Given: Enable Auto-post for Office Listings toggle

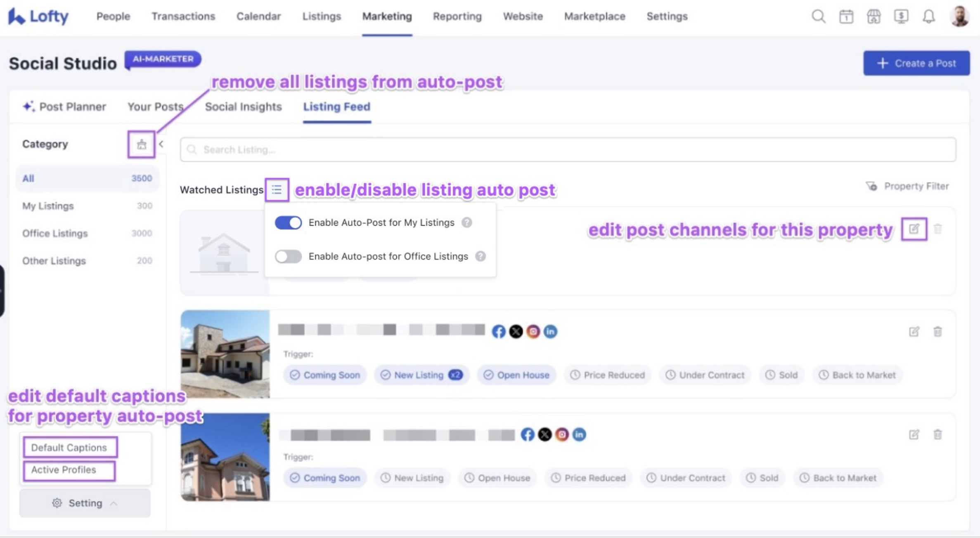Looking at the screenshot, I should tap(288, 257).
